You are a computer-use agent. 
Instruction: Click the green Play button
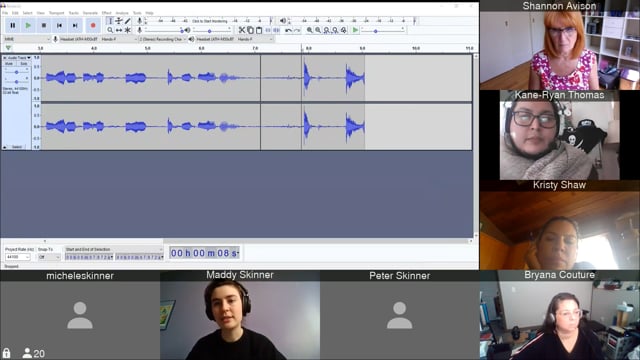click(28, 25)
